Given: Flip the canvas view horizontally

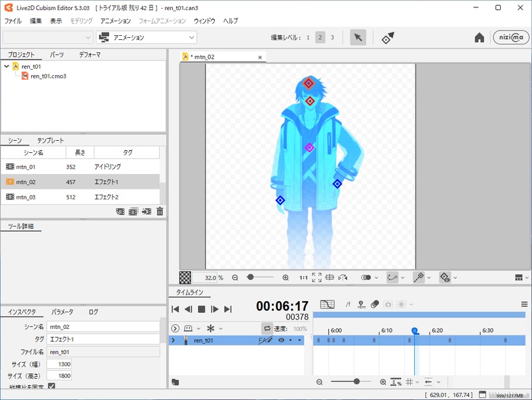Looking at the screenshot, I should click(342, 277).
